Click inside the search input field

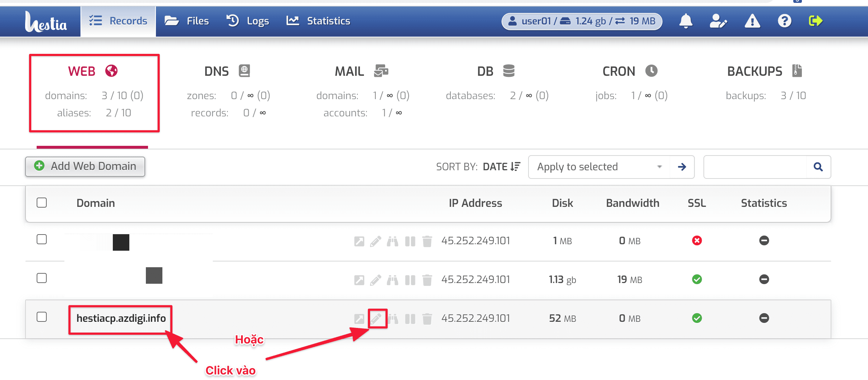[754, 167]
